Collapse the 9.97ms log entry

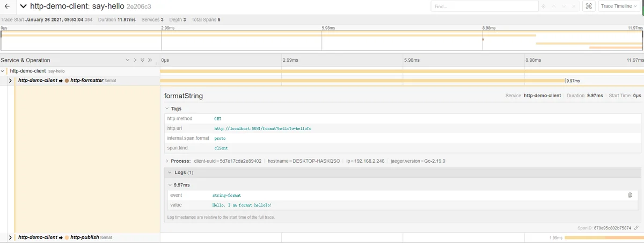(x=170, y=185)
